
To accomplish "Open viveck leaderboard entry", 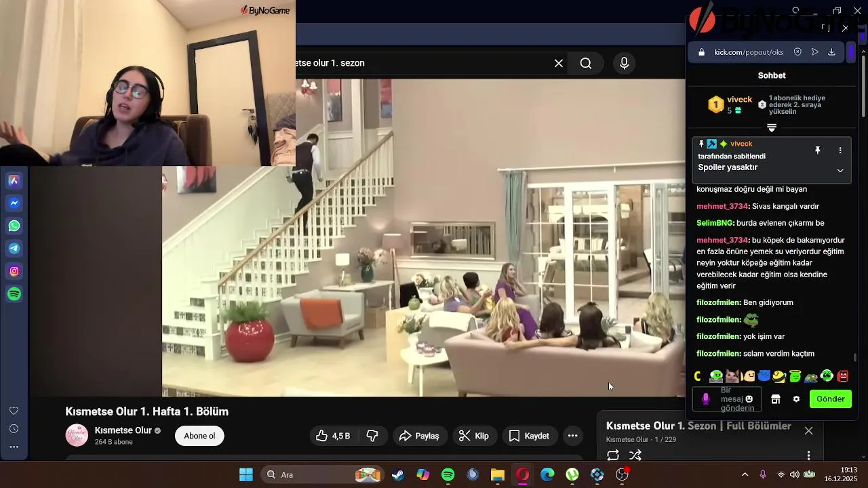I will tap(730, 104).
